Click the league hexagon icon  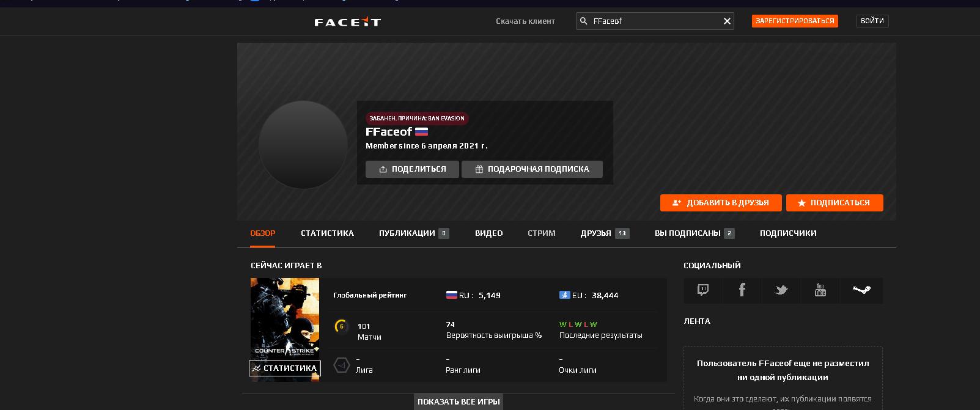point(342,365)
